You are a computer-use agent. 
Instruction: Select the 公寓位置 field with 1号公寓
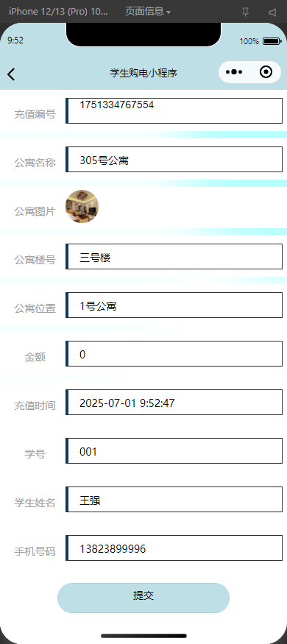tap(174, 305)
